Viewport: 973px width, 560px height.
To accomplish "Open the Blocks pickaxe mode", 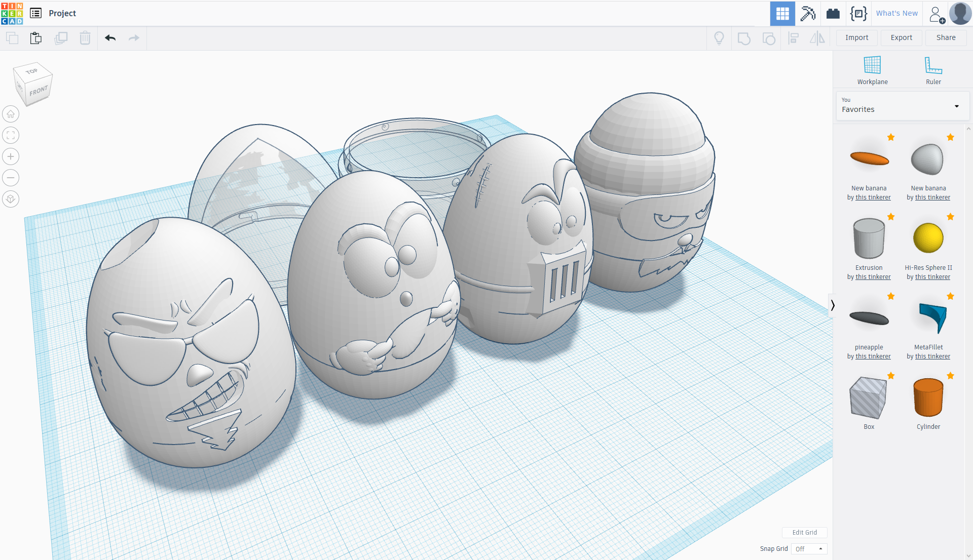I will (808, 13).
